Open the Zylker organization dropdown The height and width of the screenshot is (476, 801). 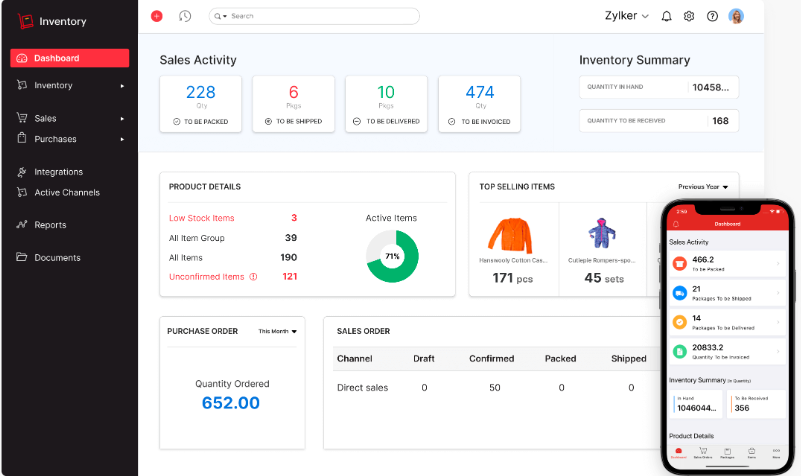pyautogui.click(x=627, y=16)
